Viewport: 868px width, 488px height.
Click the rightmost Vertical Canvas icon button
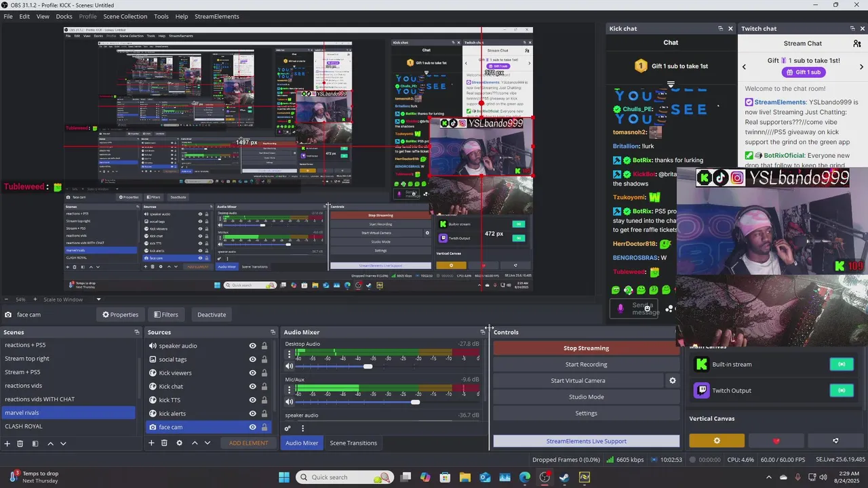click(x=835, y=441)
